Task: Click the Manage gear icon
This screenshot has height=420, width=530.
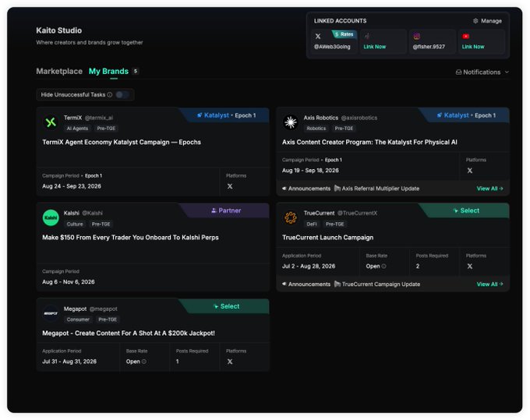Action: [x=475, y=21]
